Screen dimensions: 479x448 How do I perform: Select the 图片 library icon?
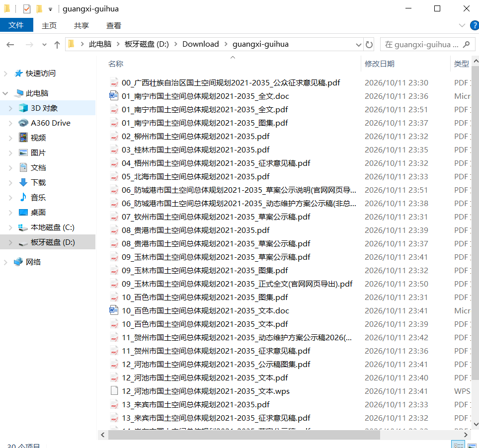click(23, 152)
